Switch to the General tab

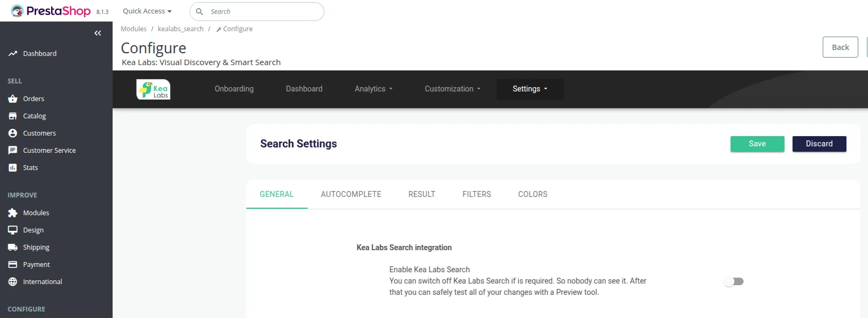pos(277,194)
